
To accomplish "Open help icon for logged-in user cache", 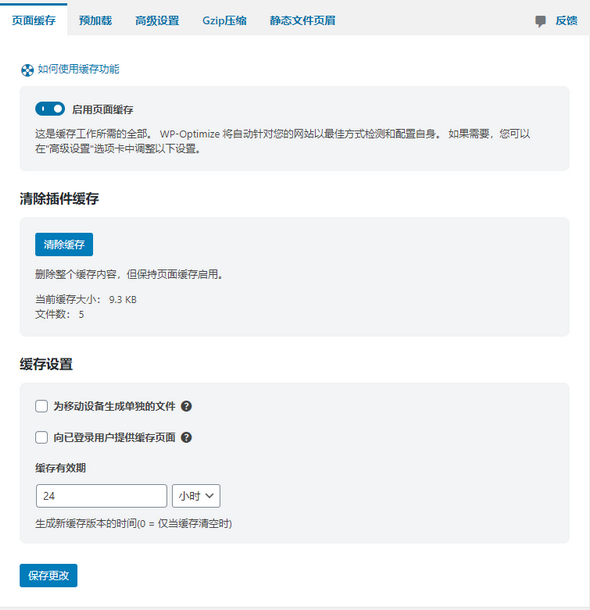I will coord(186,437).
